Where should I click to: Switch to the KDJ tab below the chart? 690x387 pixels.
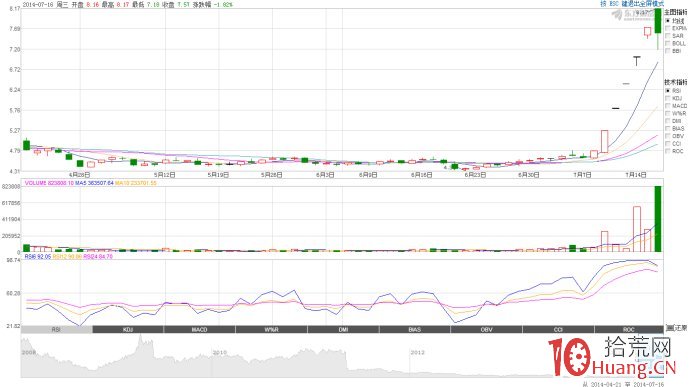click(x=128, y=329)
